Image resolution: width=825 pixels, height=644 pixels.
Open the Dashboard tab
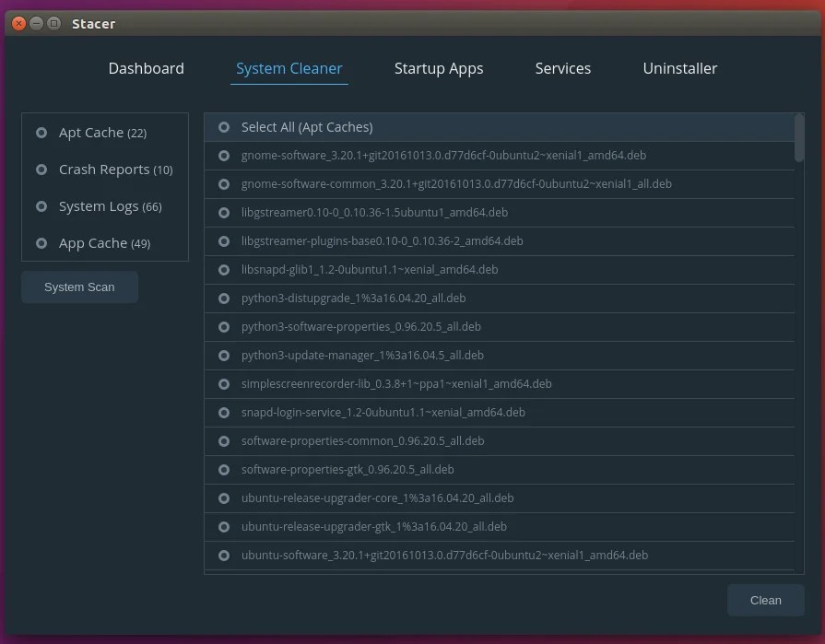click(146, 68)
